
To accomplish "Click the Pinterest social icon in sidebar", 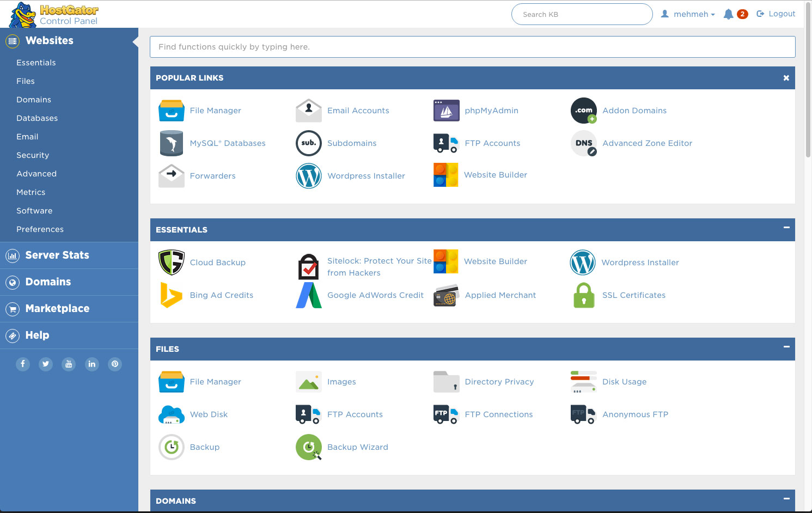I will 115,364.
